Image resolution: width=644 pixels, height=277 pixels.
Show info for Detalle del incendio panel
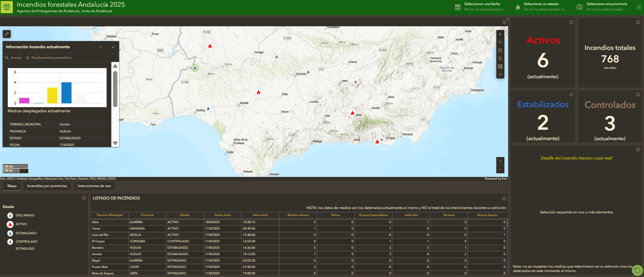(638, 149)
